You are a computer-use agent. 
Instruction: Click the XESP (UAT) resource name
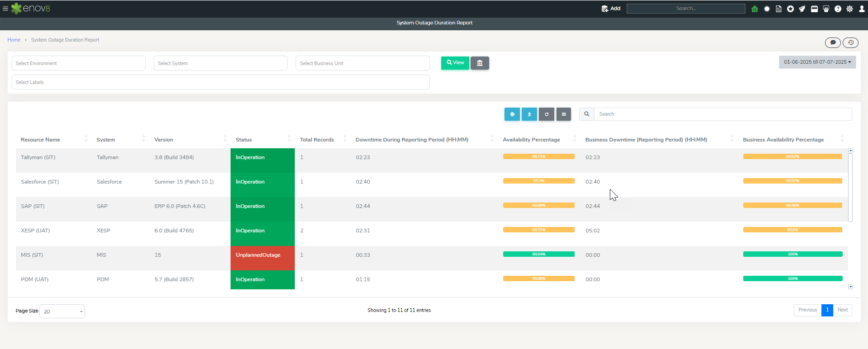tap(35, 231)
